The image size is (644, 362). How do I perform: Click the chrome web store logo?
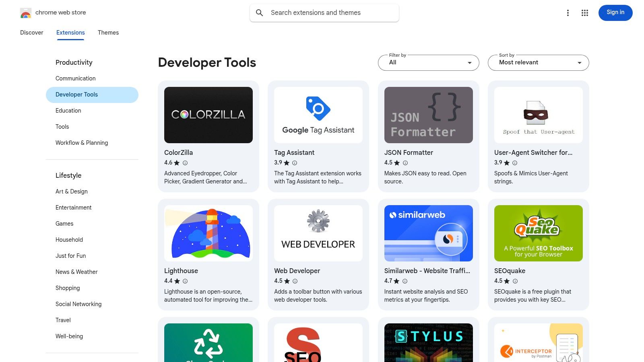(25, 12)
